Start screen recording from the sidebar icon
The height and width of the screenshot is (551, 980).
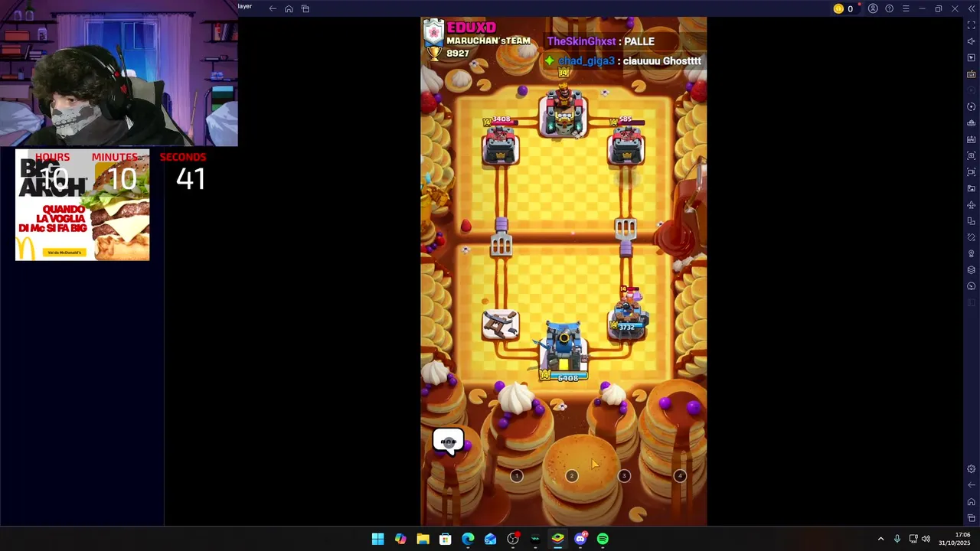[x=971, y=172]
